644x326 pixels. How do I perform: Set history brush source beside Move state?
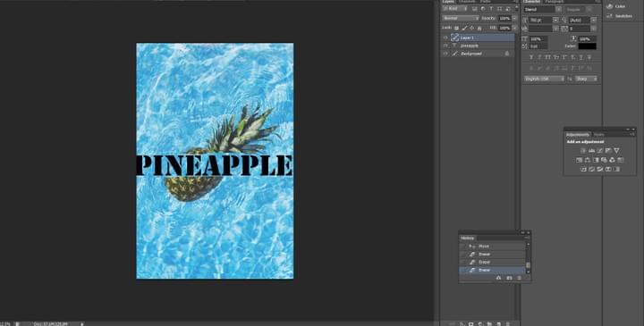click(x=462, y=246)
